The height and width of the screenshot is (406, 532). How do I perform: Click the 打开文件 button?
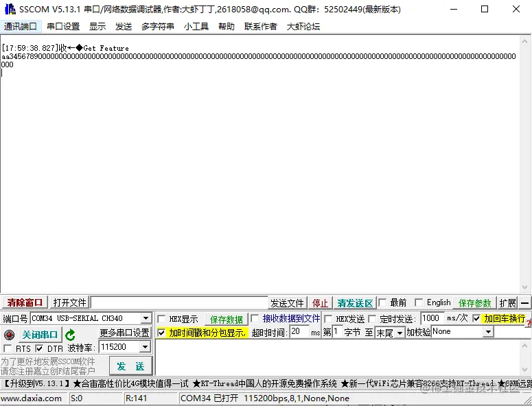[x=69, y=302]
